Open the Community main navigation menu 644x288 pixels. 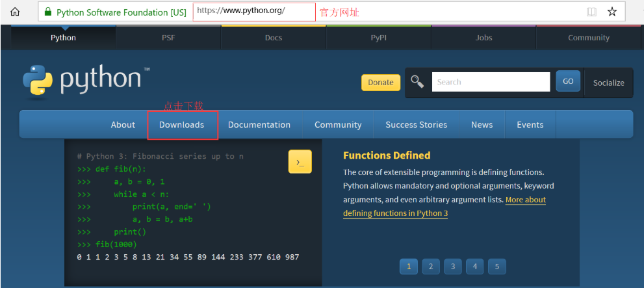[338, 125]
